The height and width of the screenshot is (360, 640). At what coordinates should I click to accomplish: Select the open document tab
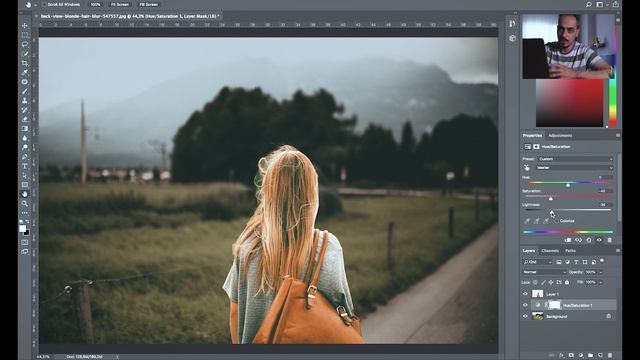click(130, 16)
